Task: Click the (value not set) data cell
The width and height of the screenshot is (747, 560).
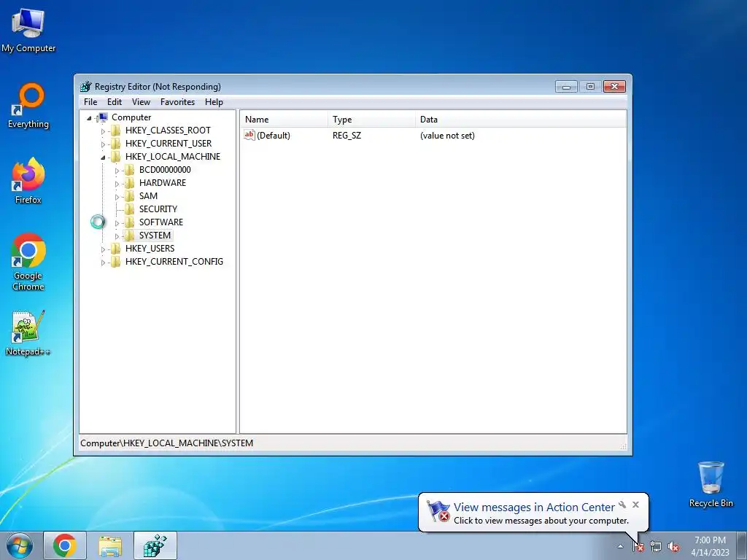Action: coord(447,136)
